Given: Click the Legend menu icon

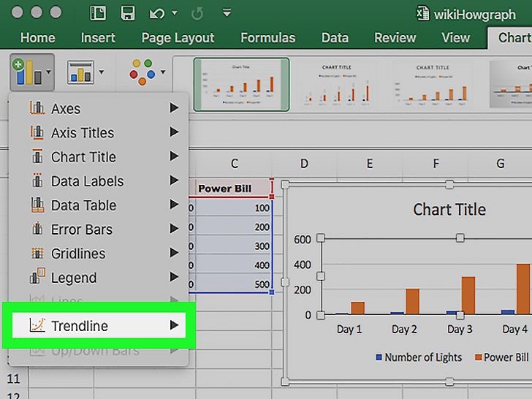Looking at the screenshot, I should click(37, 276).
